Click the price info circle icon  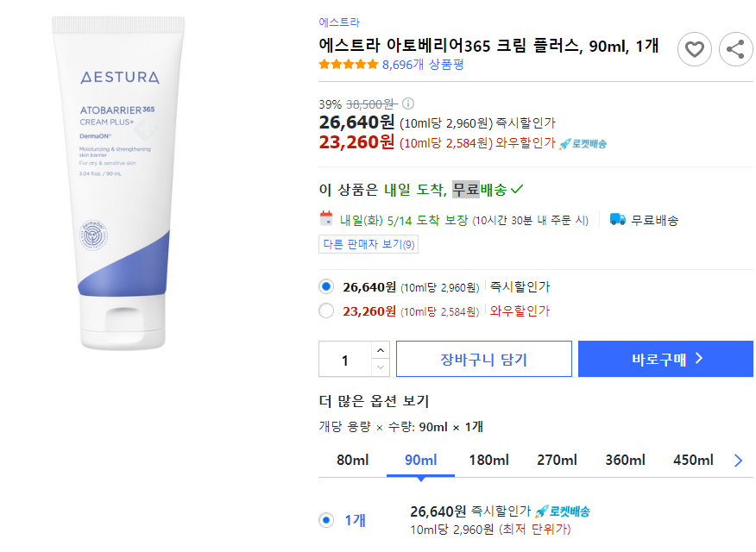pos(408,103)
